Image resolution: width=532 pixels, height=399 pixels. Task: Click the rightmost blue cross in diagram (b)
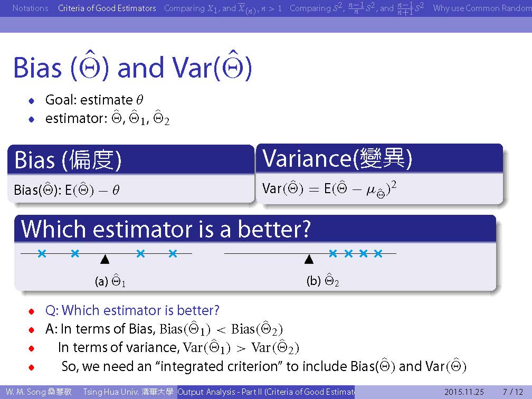point(378,254)
